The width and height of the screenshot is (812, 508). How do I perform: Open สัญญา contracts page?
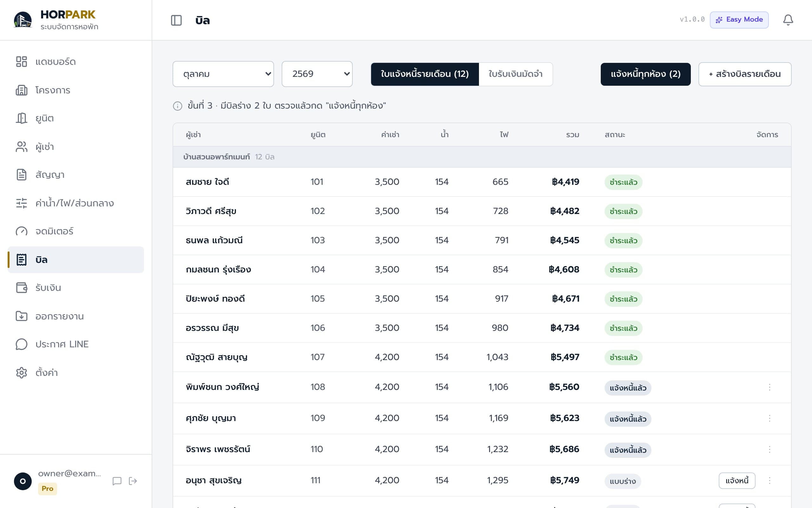[76, 175]
